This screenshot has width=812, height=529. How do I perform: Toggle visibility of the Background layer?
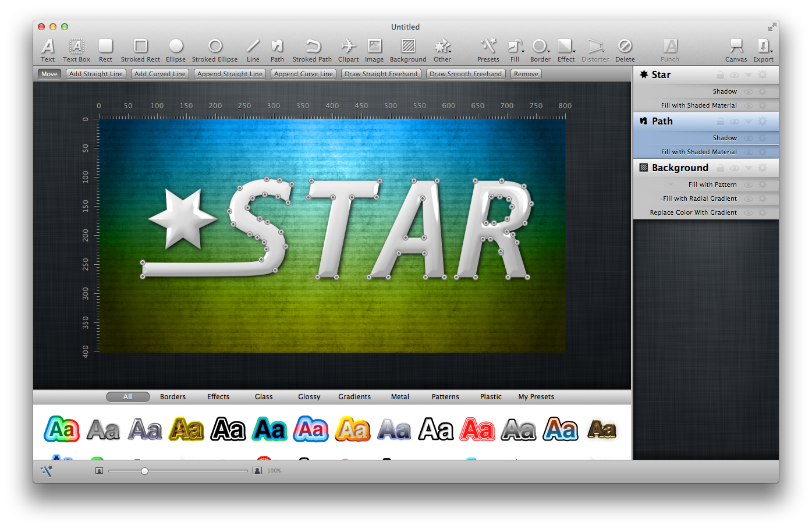pyautogui.click(x=735, y=168)
